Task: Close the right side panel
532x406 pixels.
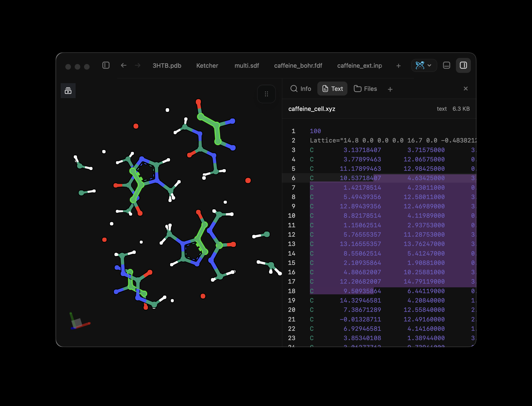Action: pos(466,89)
